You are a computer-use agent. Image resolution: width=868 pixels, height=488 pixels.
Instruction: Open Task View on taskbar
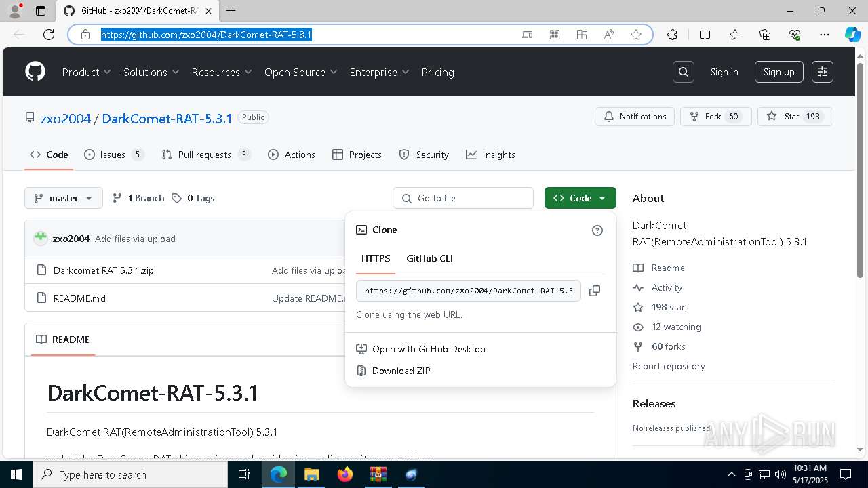pos(244,474)
